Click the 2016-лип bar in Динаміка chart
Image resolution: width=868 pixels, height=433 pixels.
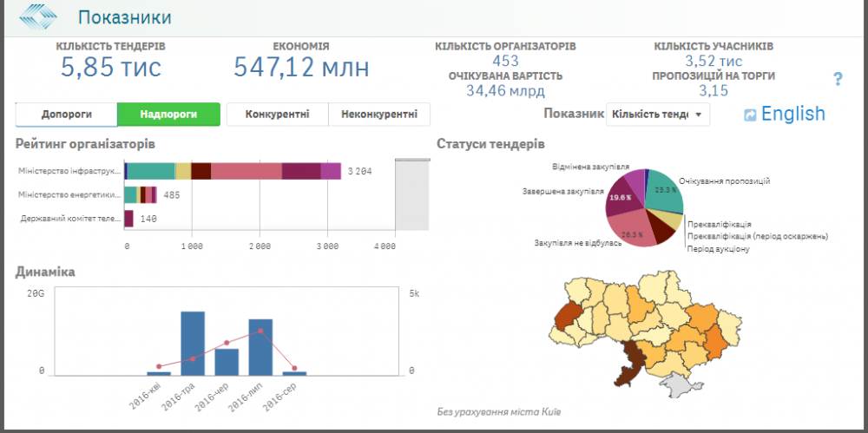click(260, 347)
